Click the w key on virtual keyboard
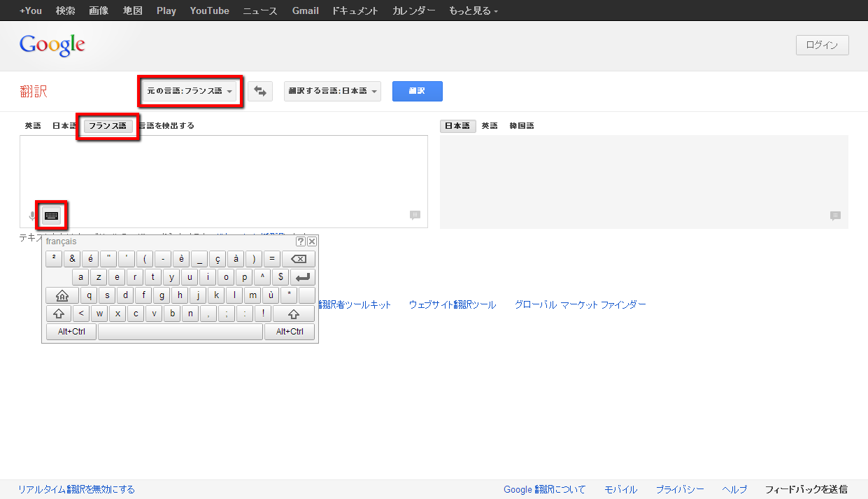 pyautogui.click(x=100, y=314)
